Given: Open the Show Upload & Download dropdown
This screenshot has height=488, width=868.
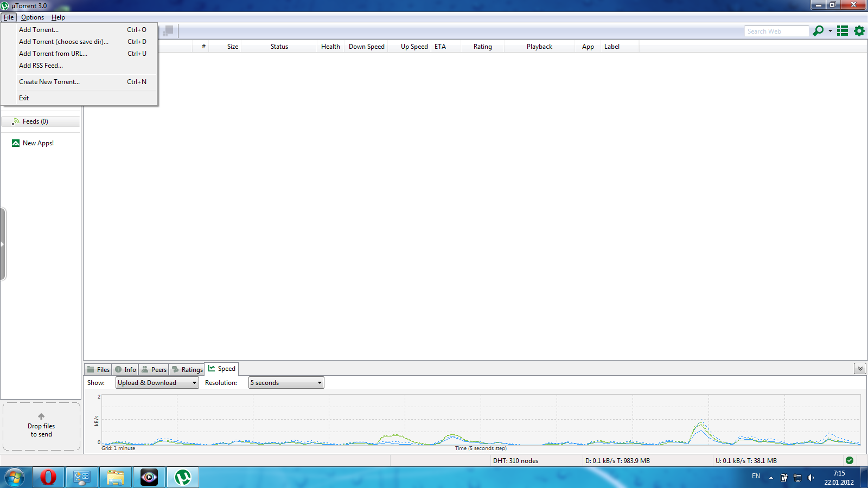Looking at the screenshot, I should (157, 383).
